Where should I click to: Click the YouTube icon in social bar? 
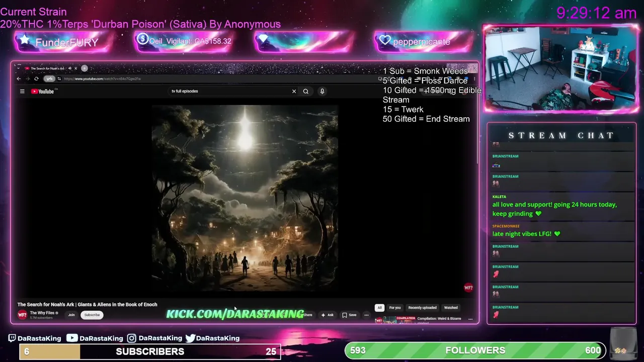tap(72, 338)
